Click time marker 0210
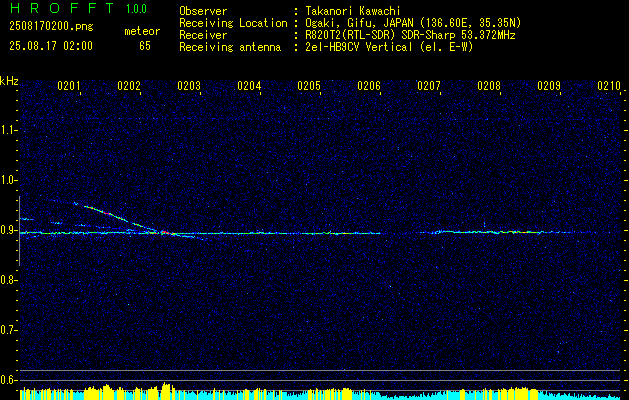The image size is (629, 400). [609, 86]
